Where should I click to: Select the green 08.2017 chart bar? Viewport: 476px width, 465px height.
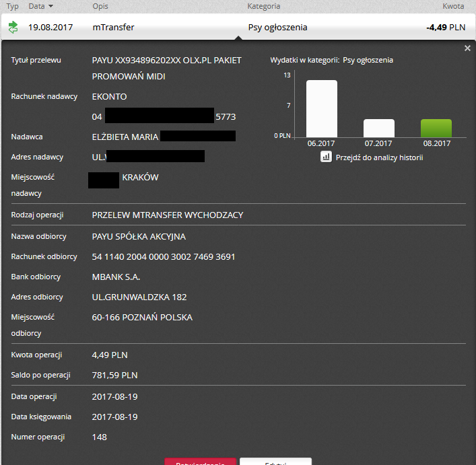coord(436,127)
